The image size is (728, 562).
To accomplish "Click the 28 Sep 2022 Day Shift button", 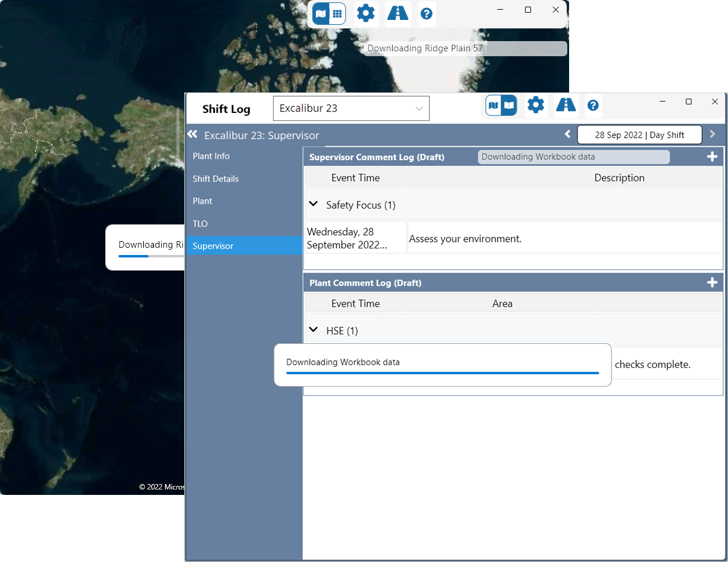I will point(639,135).
